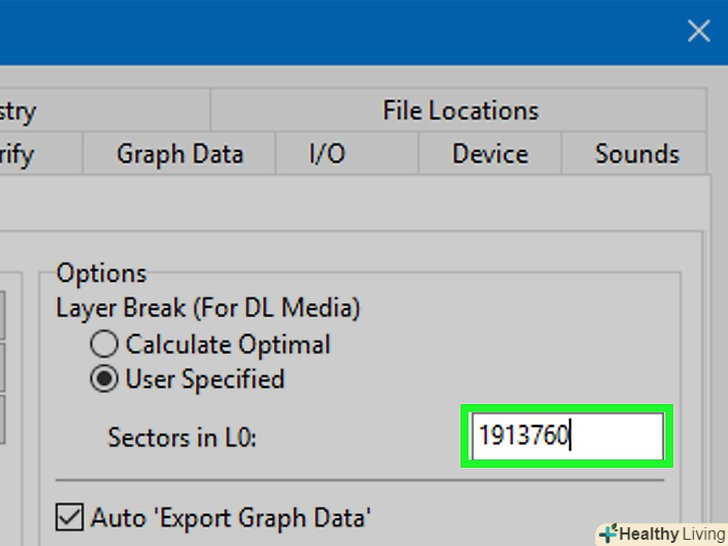Click the 'Options' group heading
This screenshot has height=546, width=728.
[101, 273]
